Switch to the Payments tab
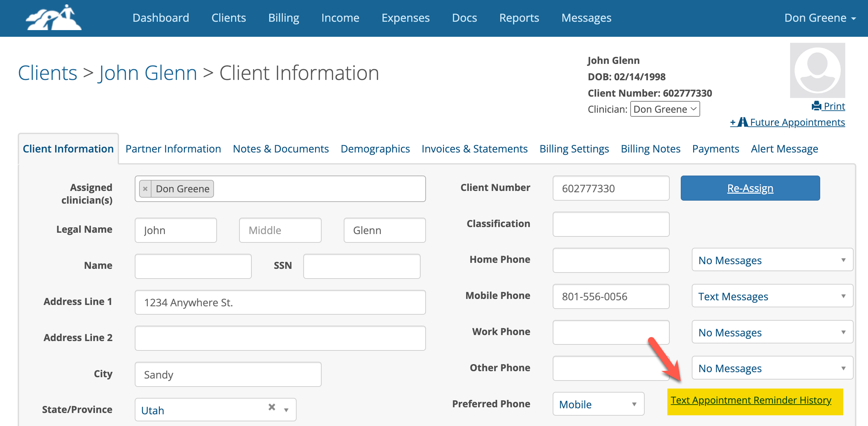Viewport: 868px width, 426px height. pos(715,148)
